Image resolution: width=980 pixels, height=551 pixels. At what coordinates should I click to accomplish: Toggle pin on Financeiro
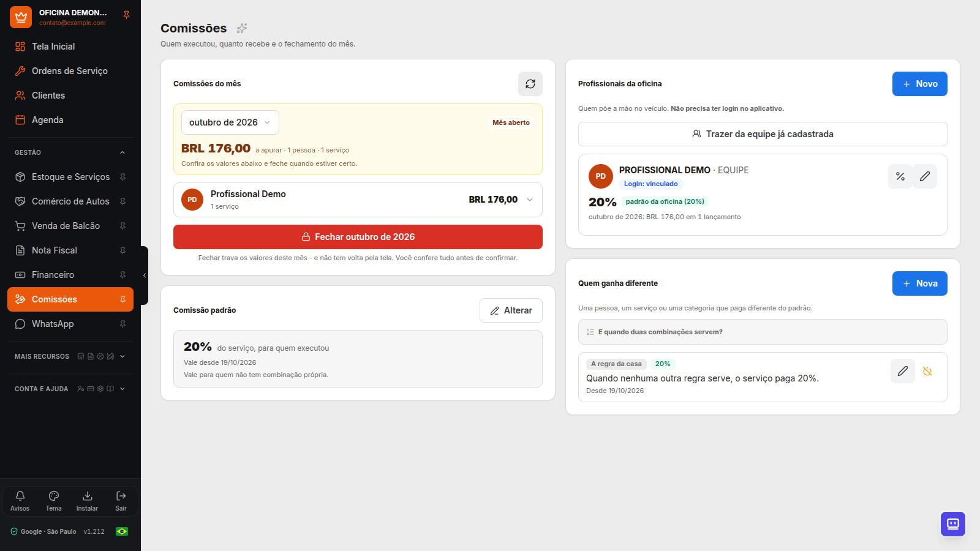pyautogui.click(x=123, y=275)
